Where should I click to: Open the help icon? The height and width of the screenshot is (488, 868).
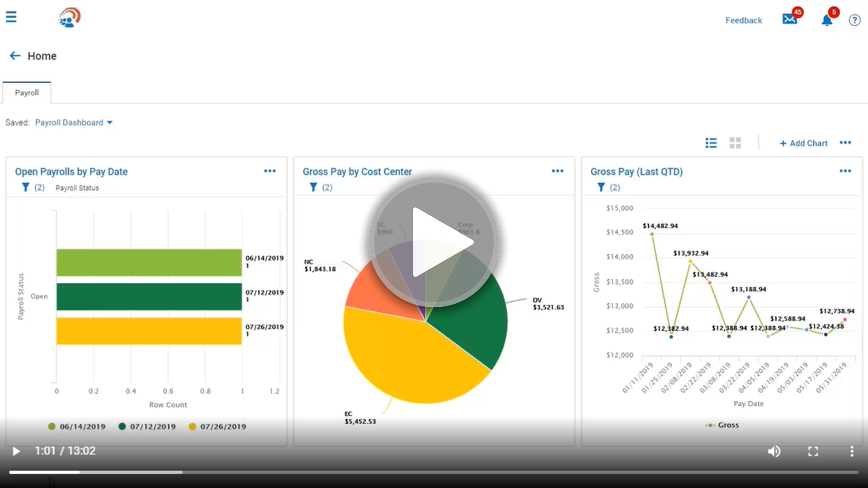pos(854,20)
